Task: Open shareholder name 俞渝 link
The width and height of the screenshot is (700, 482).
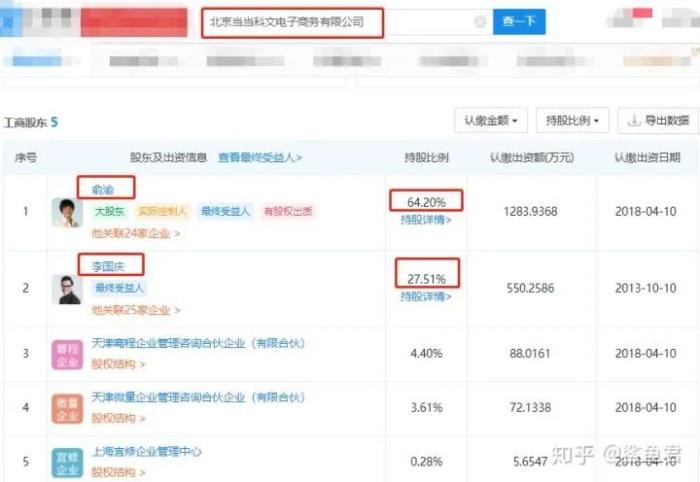Action: [105, 187]
